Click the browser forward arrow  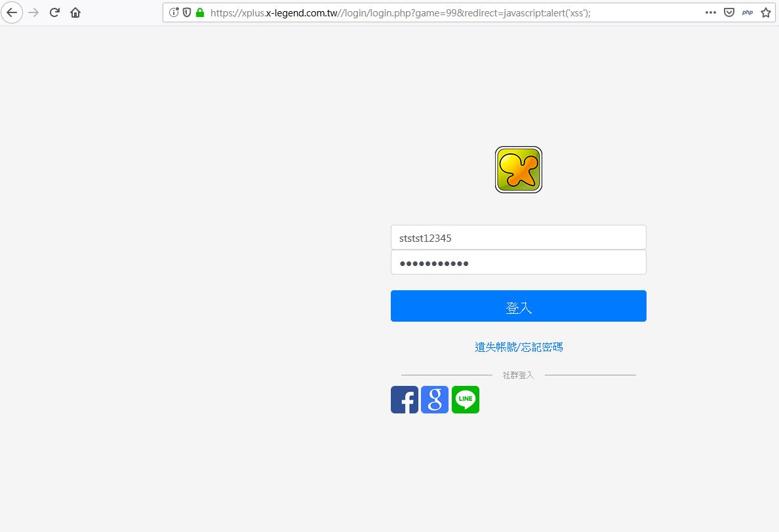coord(33,12)
